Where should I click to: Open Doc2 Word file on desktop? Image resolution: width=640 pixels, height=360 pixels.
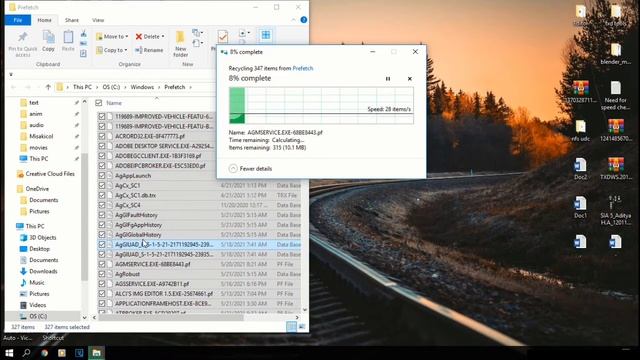(x=580, y=169)
